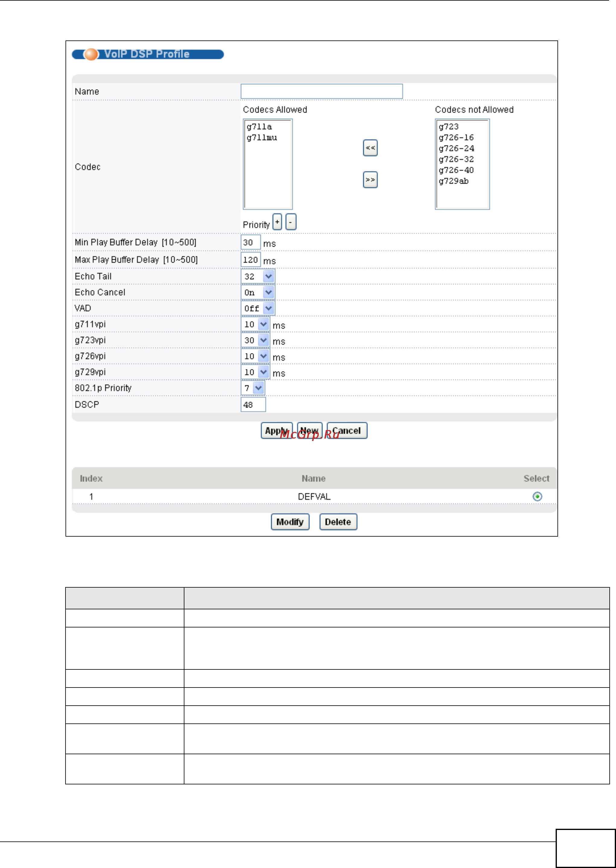The width and height of the screenshot is (616, 868).
Task: Click the DSCP input field
Action: (253, 405)
